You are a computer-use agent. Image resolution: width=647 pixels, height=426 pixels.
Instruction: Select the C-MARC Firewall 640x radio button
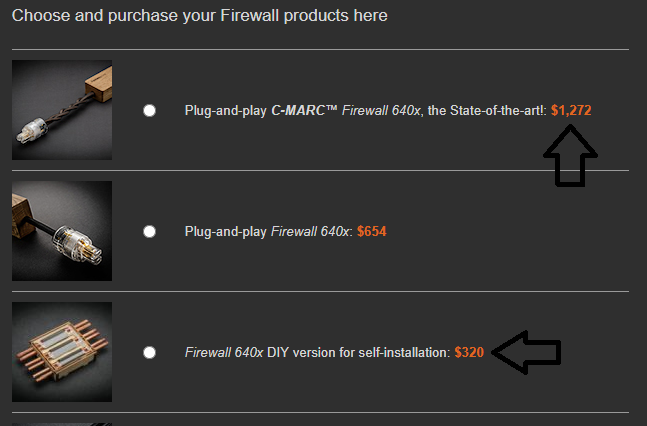pos(149,111)
